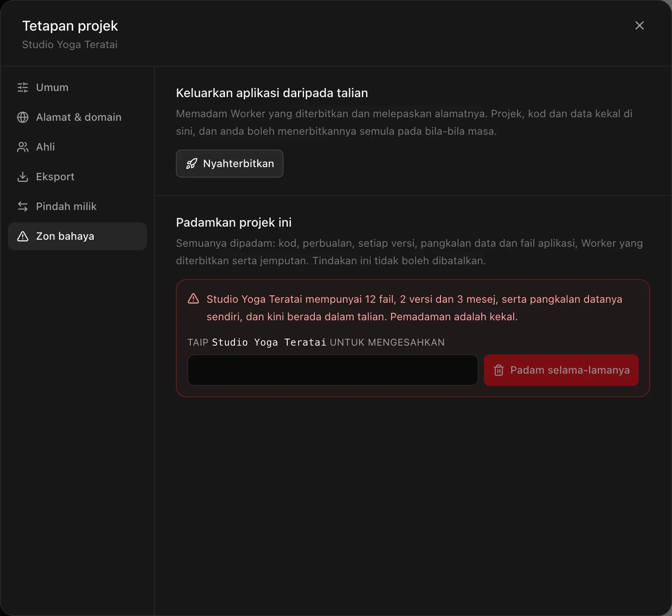
Task: Click the trash icon in the delete button
Action: point(499,370)
